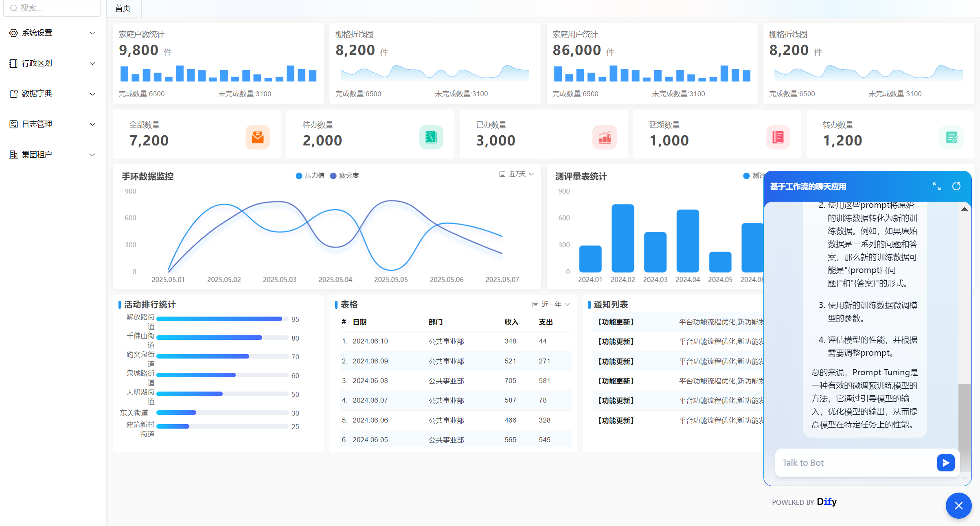980x526 pixels.
Task: Click the orange envelope icon beside 全部数量
Action: click(257, 137)
